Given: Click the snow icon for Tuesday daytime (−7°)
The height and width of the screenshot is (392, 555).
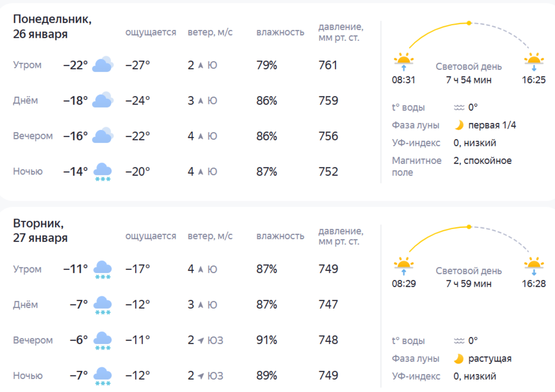Looking at the screenshot, I should pyautogui.click(x=102, y=304).
